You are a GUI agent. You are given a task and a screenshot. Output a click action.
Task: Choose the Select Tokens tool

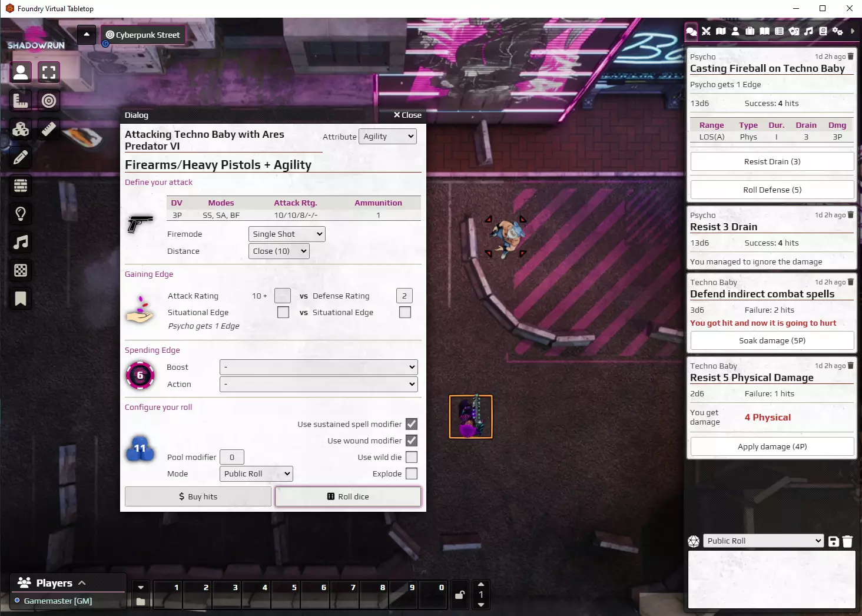pos(49,72)
